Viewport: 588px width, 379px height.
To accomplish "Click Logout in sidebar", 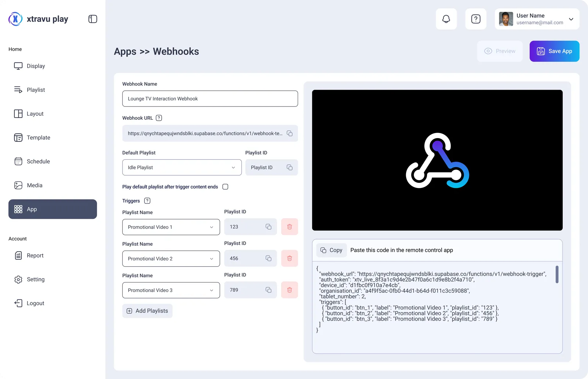I will point(53,303).
